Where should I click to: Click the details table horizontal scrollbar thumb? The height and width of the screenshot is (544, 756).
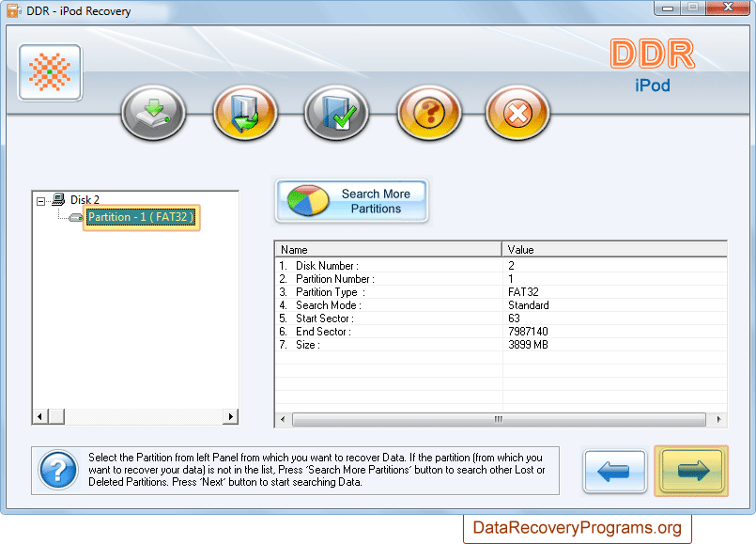pyautogui.click(x=499, y=420)
